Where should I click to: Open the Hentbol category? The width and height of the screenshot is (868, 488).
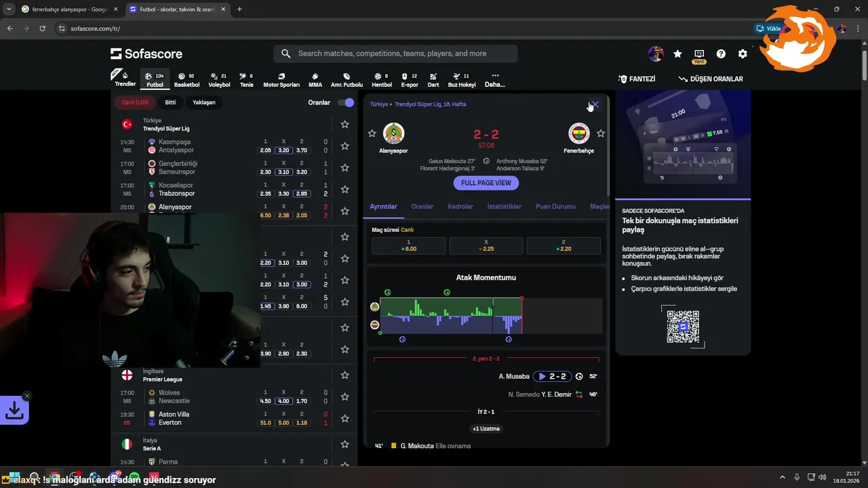tap(382, 80)
